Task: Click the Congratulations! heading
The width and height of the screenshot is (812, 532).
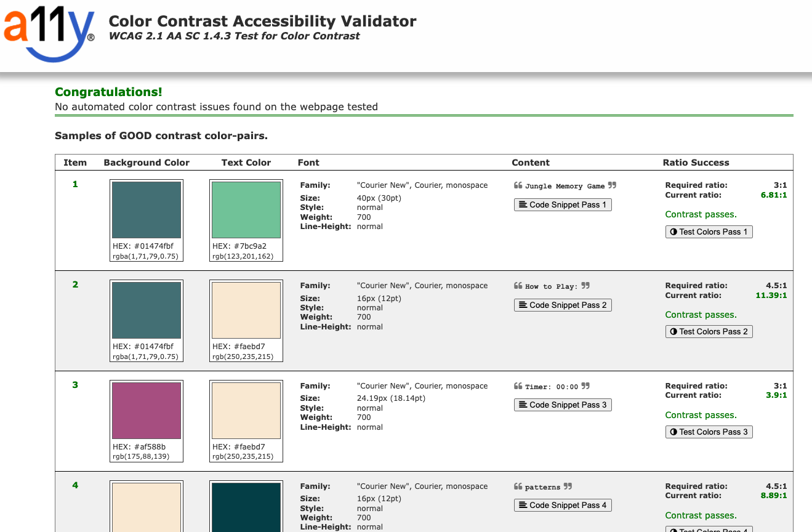Action: 108,92
